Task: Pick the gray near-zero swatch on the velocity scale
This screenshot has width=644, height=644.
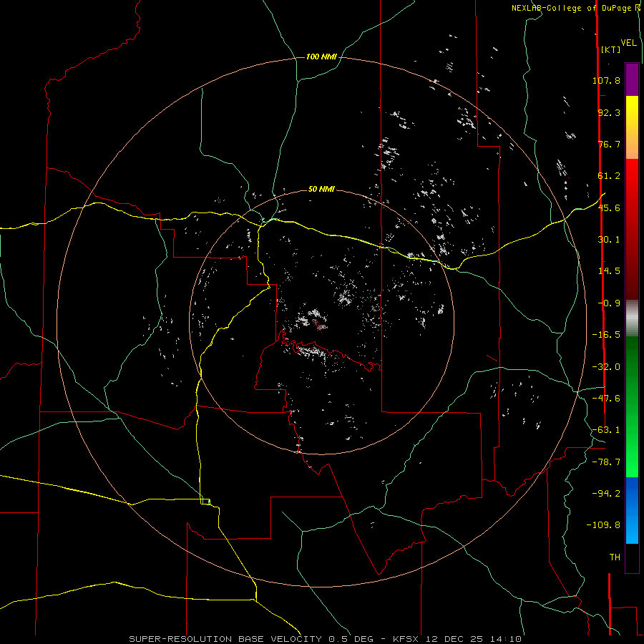Action: 632,318
